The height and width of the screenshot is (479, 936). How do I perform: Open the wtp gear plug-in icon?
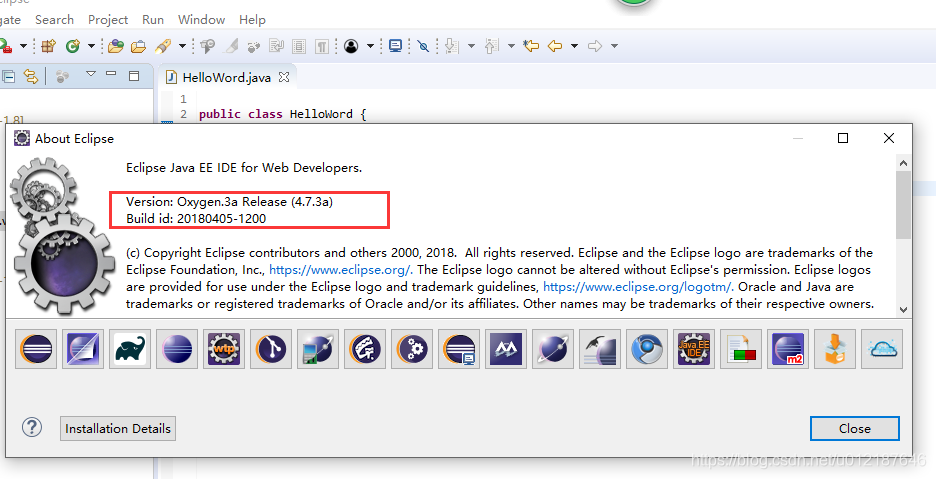224,348
